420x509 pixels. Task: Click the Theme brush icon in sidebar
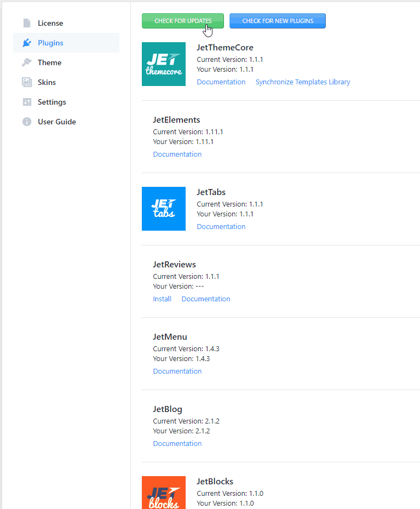[27, 62]
